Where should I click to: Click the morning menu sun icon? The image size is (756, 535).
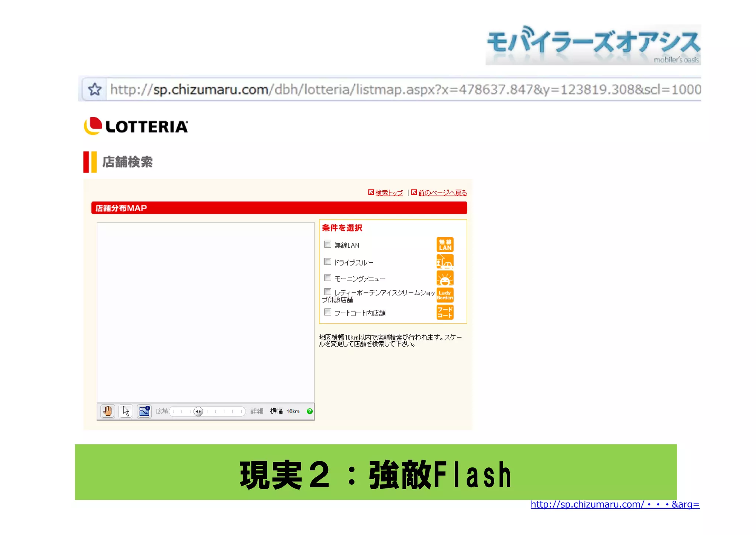point(445,278)
